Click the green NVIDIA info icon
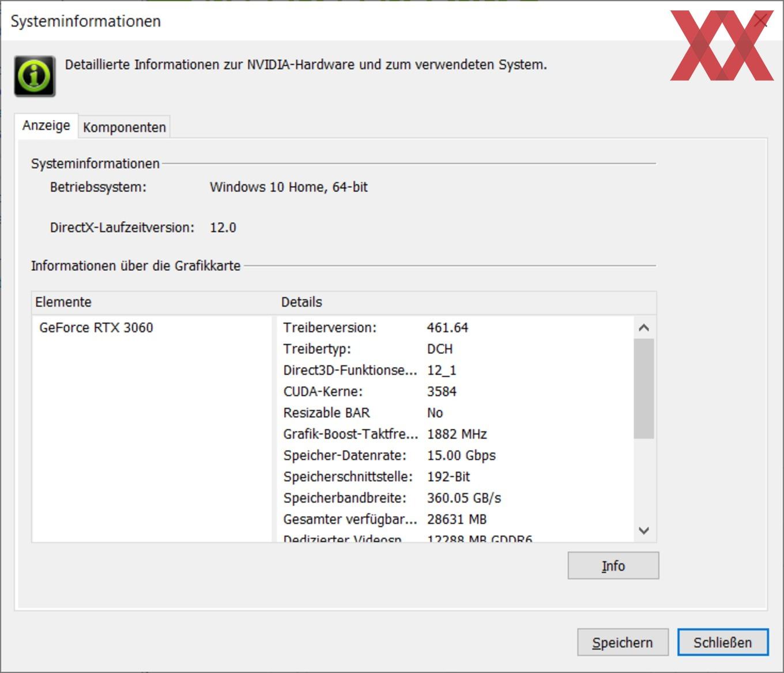Image resolution: width=784 pixels, height=673 pixels. (x=35, y=76)
